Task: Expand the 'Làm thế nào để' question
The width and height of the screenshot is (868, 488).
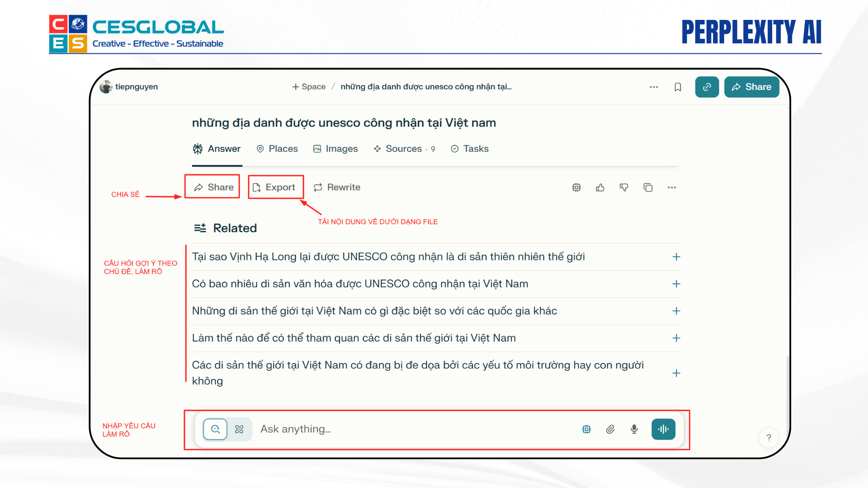Action: [676, 338]
